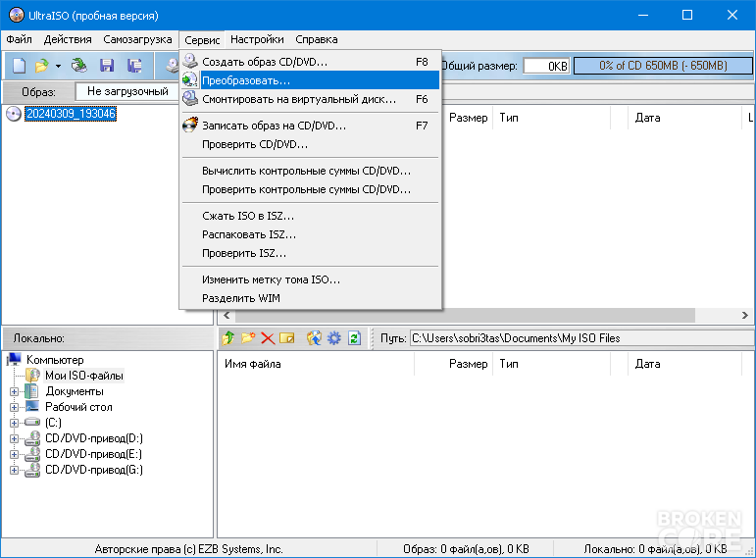
Task: Select 'Компьютер' in the local tree
Action: tap(55, 360)
